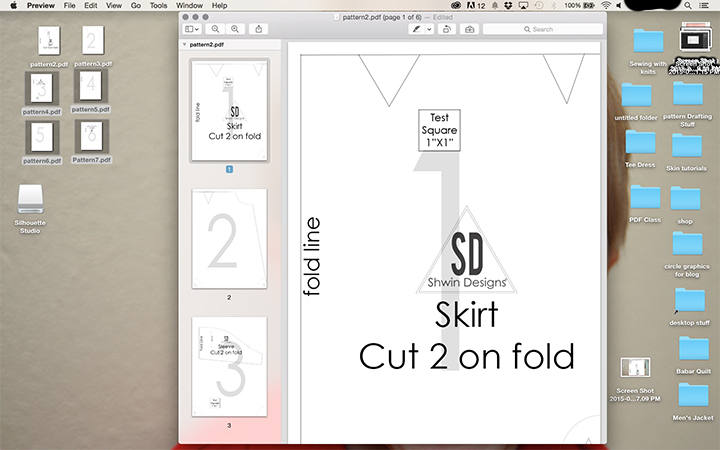Select page 3 thumbnail in sidebar

pyautogui.click(x=229, y=367)
